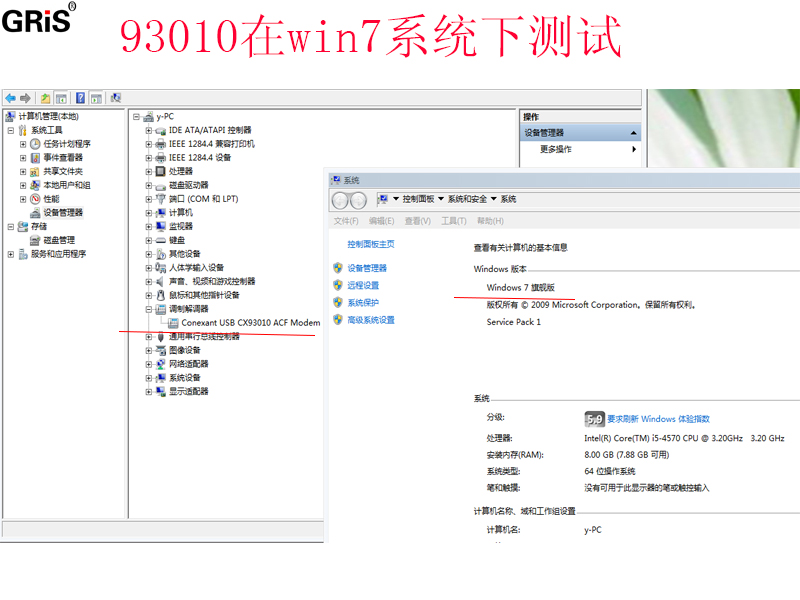Select 设备管理器 in the left tree
800x600 pixels.
(62, 213)
